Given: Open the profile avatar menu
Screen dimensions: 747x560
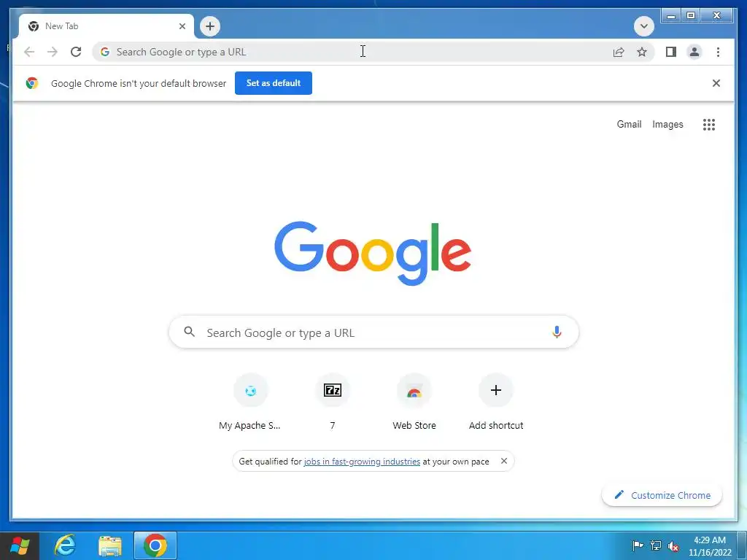Looking at the screenshot, I should (694, 52).
